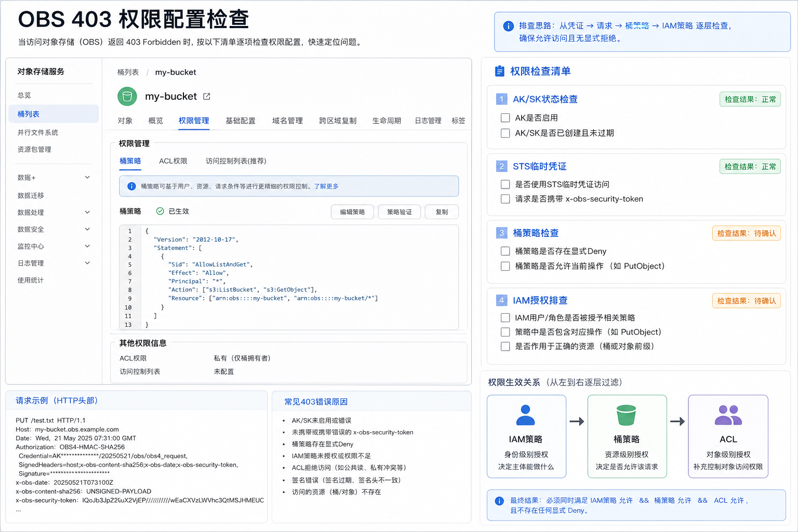The image size is (798, 532).
Task: Open the 了解更多 link
Action: click(326, 186)
